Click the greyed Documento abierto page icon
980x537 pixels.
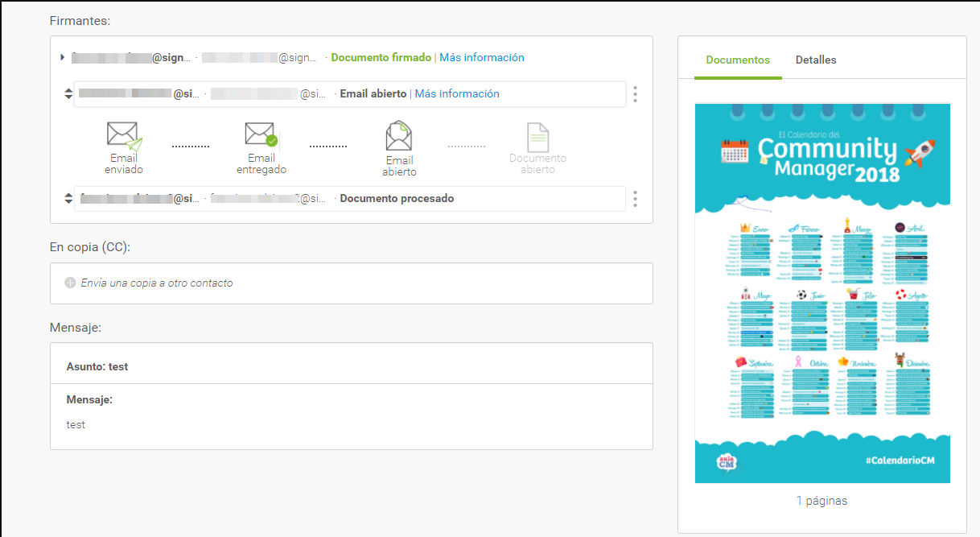[x=537, y=138]
